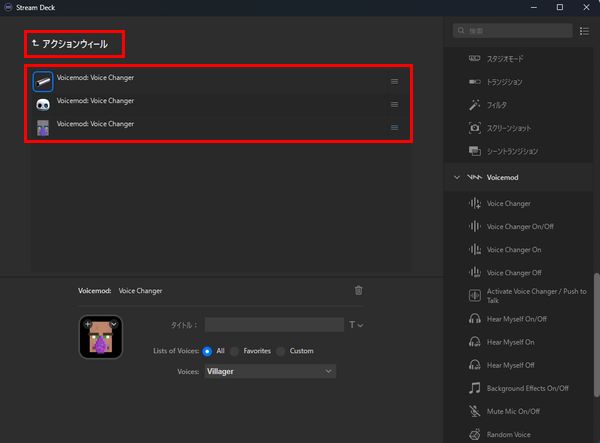Click the action search field
600x443 pixels.
point(512,31)
